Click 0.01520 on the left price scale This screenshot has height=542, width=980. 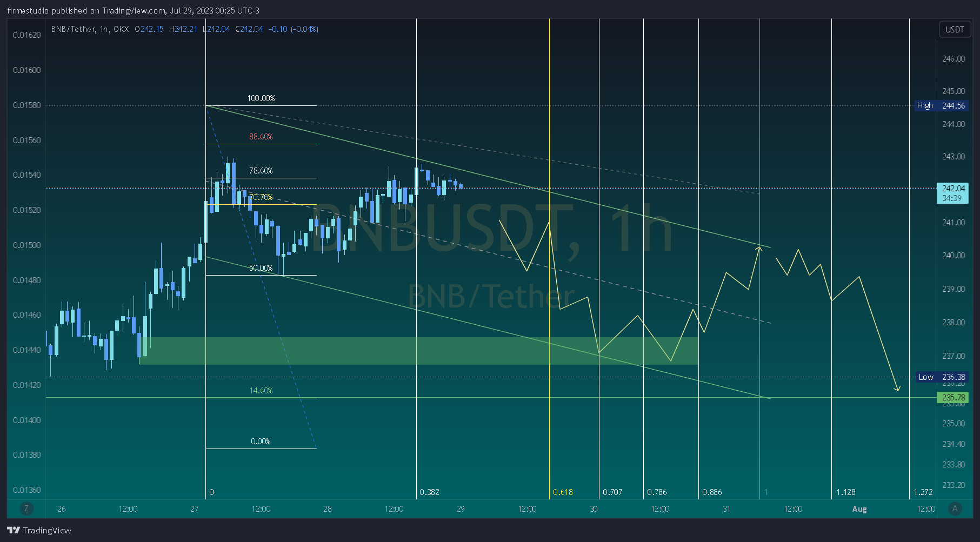[27, 210]
